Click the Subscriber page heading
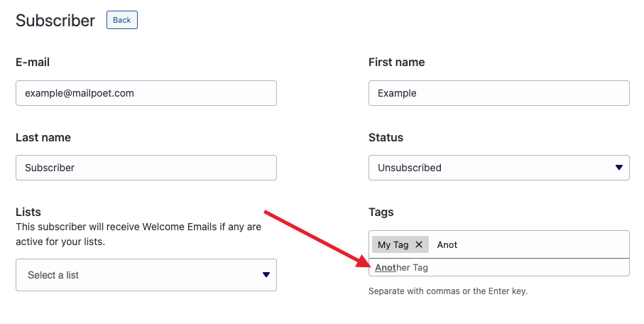This screenshot has width=644, height=324. (55, 21)
